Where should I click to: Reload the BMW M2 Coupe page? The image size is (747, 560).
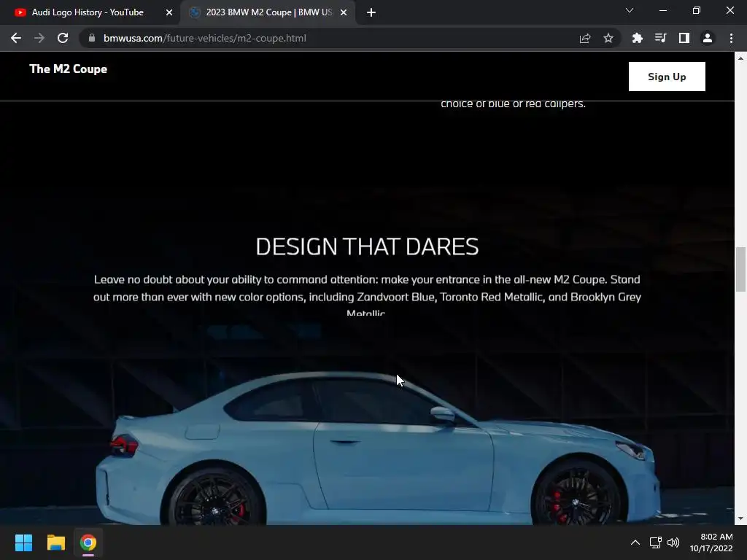(x=63, y=38)
